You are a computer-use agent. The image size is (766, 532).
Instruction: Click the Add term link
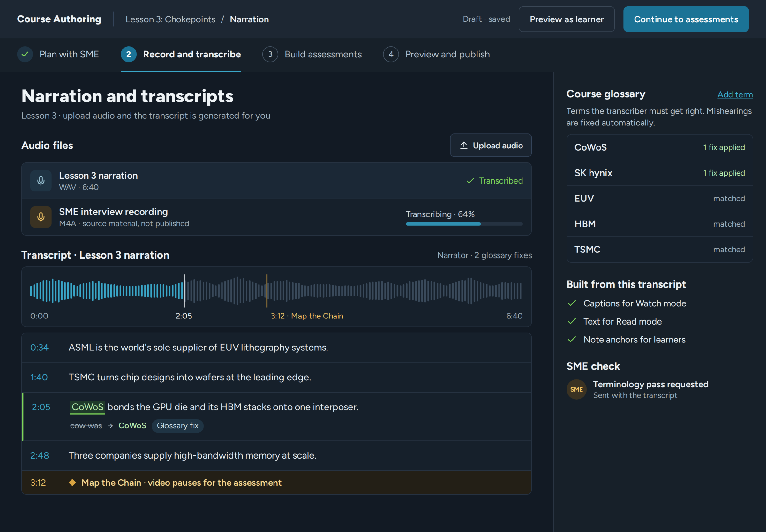coord(735,95)
